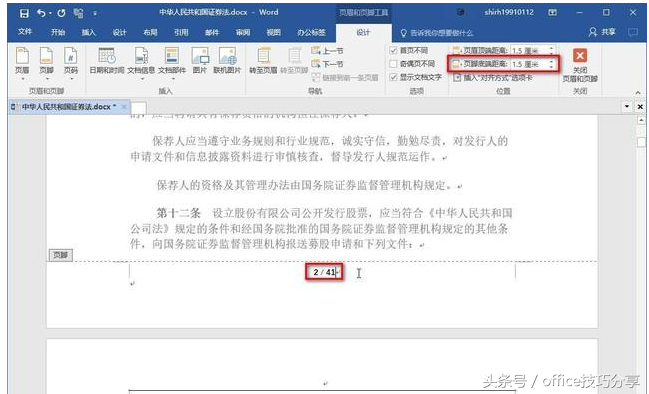The image size is (649, 394).
Task: Click the paragraph starting 保荐人应当遵守业务规则
Action: [x=319, y=149]
